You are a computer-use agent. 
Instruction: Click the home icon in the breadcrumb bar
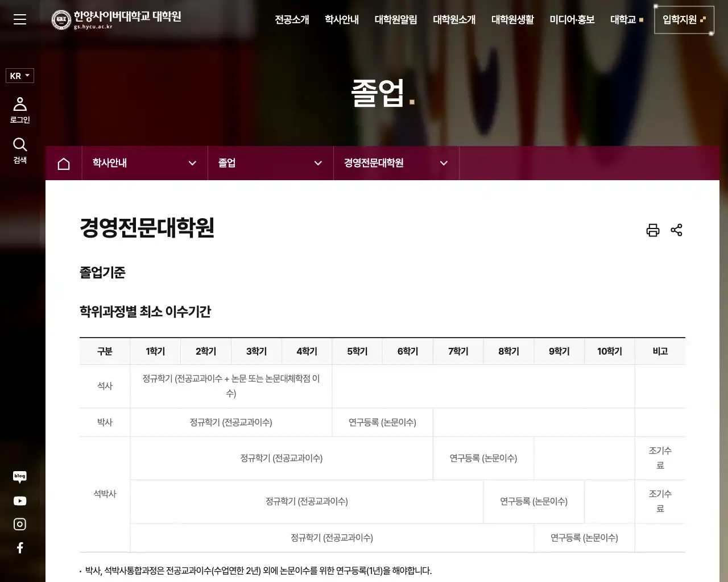[x=63, y=163]
